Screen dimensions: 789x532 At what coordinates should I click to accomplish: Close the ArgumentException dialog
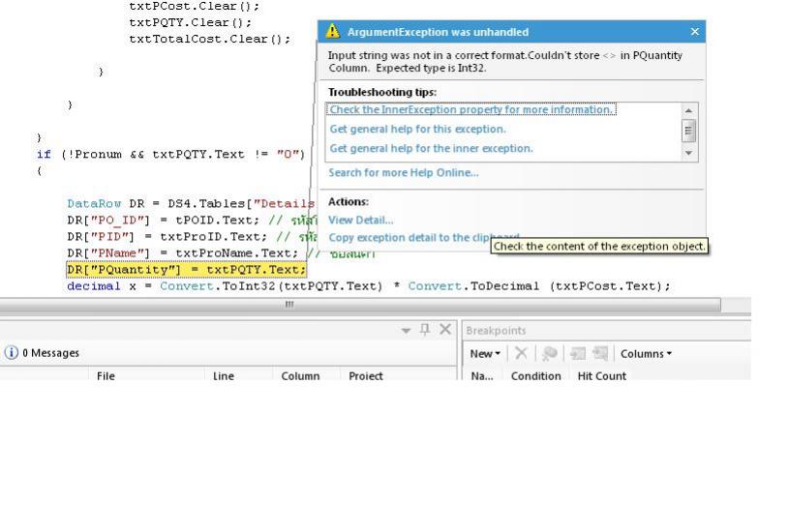tap(694, 32)
